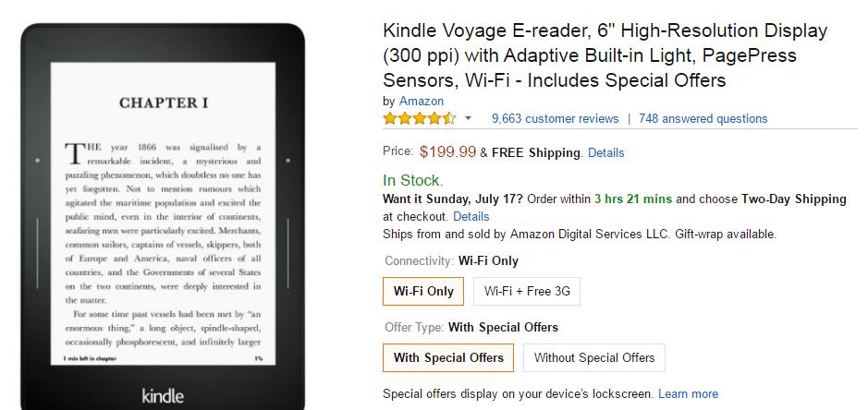Click Learn more about special offers
Viewport: 868px width, 410px height.
(688, 393)
